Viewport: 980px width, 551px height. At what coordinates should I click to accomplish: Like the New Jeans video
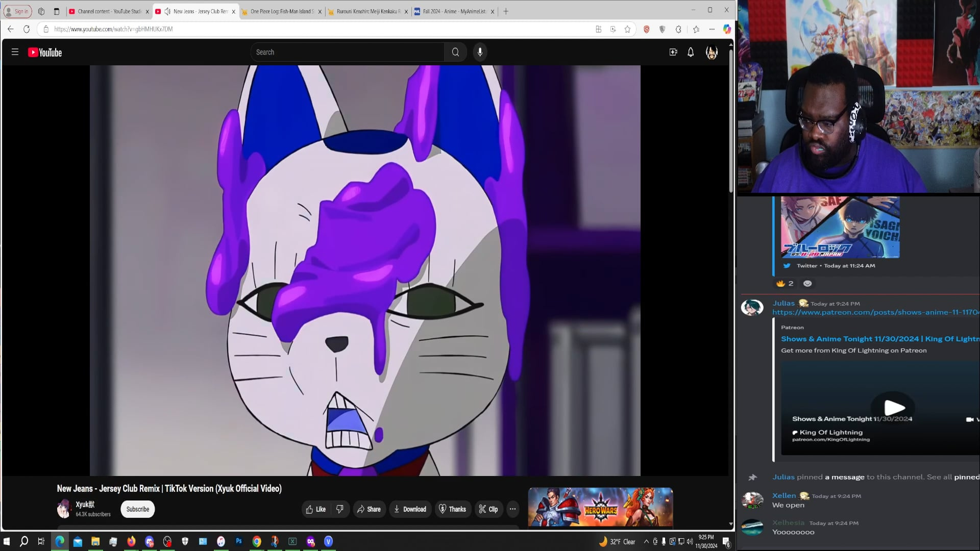tap(316, 509)
